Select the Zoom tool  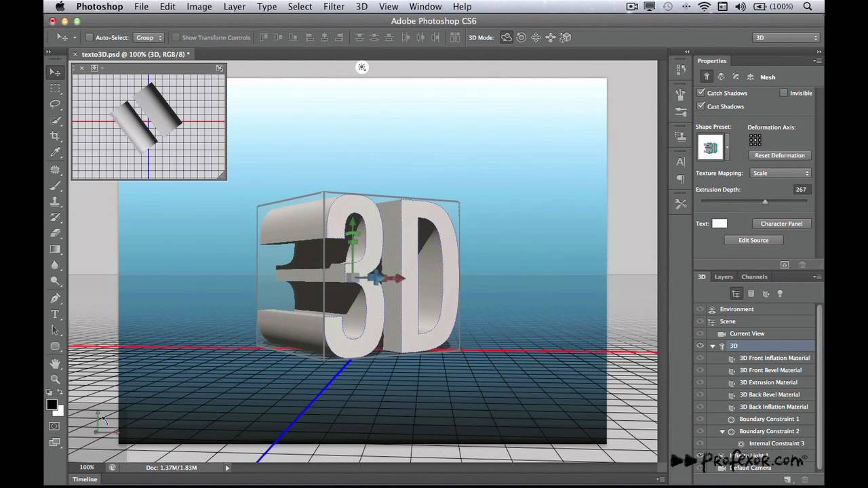coord(56,380)
